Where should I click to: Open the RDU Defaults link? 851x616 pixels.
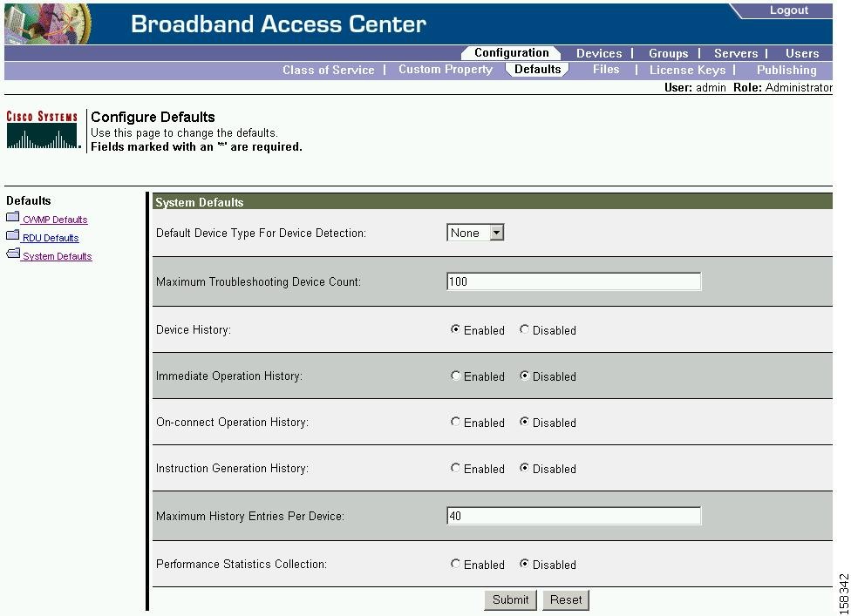(x=51, y=238)
